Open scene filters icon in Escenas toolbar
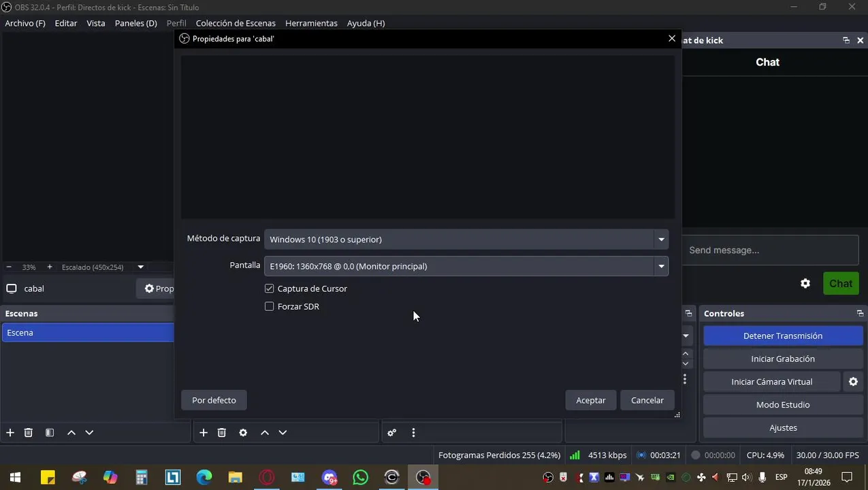The image size is (868, 490). point(50,433)
